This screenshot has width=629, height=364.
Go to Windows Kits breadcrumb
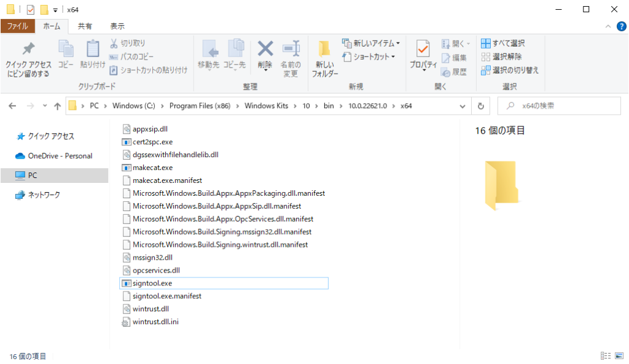(x=267, y=106)
